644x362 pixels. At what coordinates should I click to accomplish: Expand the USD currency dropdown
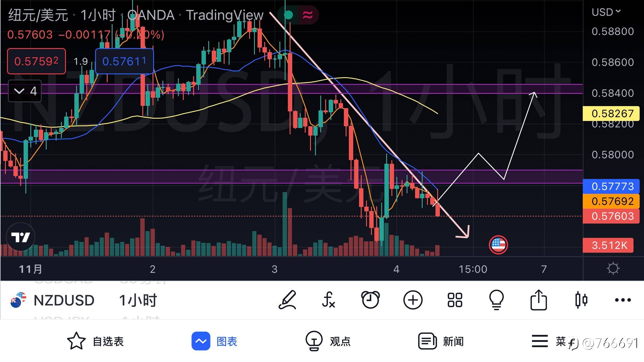pos(606,12)
